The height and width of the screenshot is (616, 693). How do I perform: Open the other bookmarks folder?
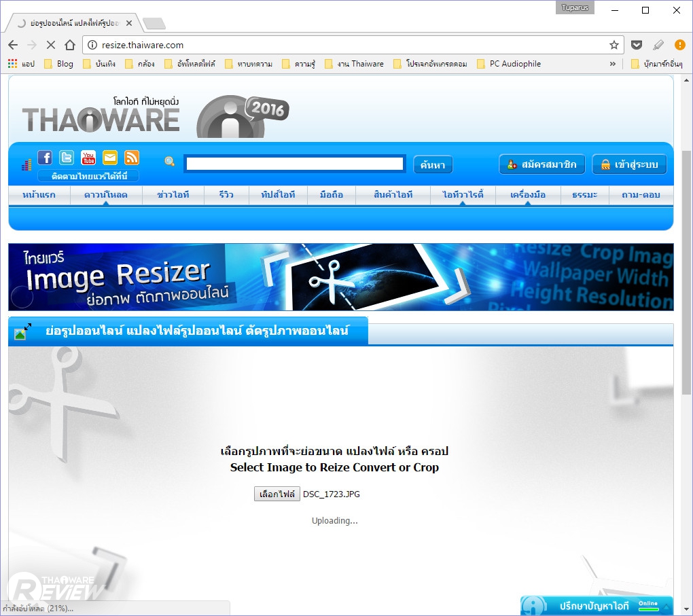[x=657, y=64]
